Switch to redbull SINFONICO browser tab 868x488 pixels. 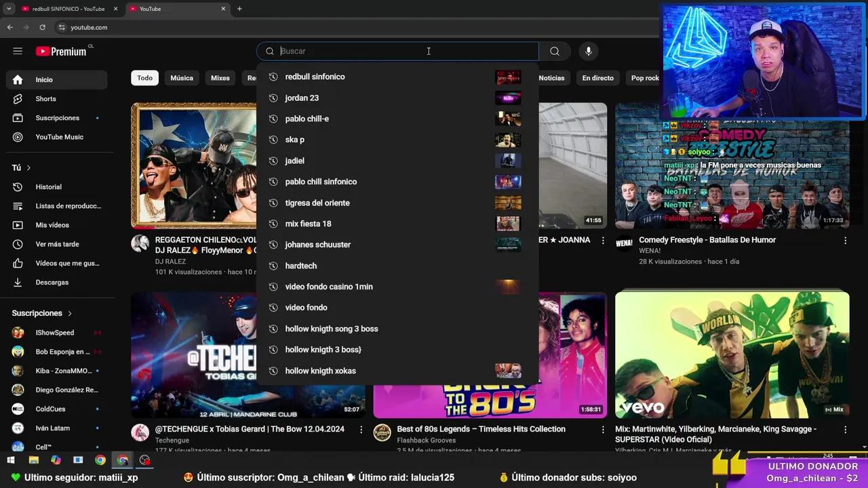(68, 9)
